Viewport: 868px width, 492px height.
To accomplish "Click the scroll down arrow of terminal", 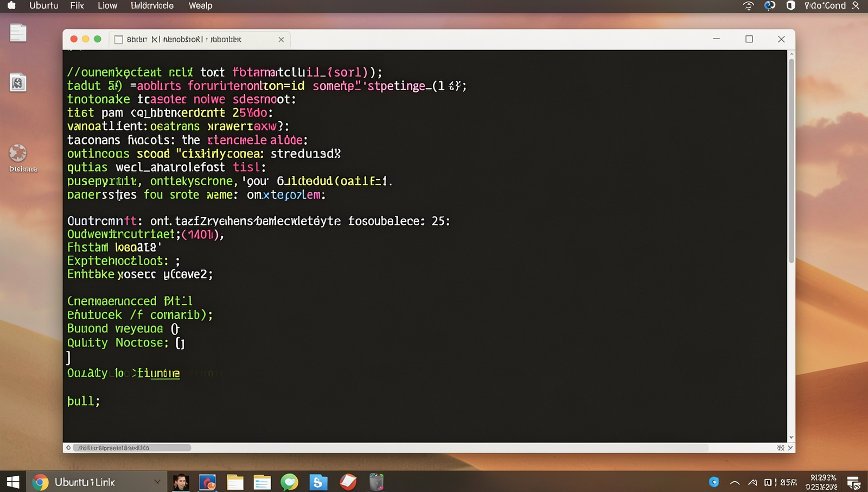I will click(x=792, y=437).
